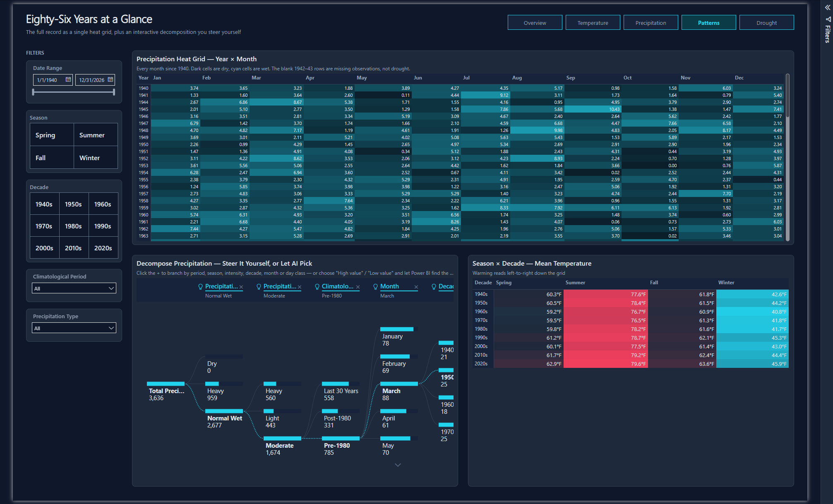The height and width of the screenshot is (504, 833).
Task: Select the Total Preci... root node
Action: [x=166, y=392]
